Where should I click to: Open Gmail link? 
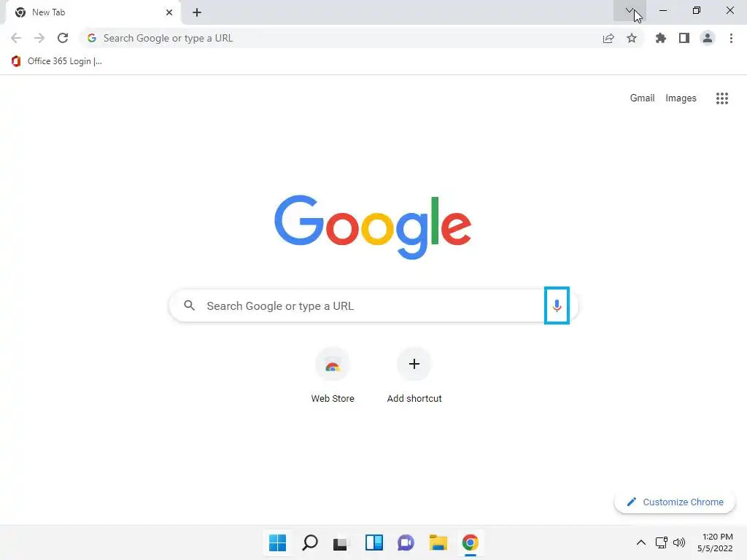(x=642, y=98)
